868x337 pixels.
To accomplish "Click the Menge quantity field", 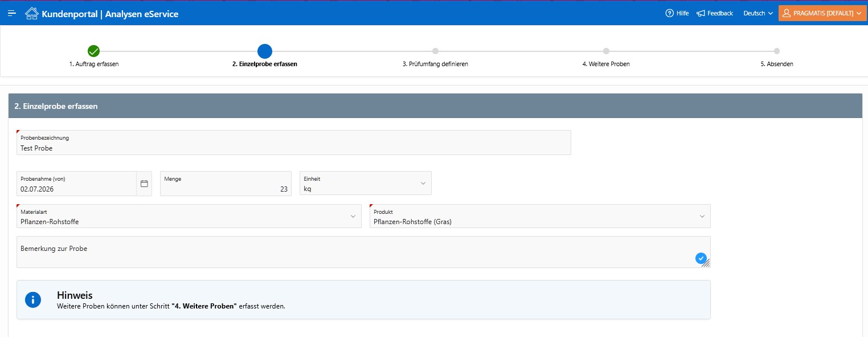I will 226,184.
